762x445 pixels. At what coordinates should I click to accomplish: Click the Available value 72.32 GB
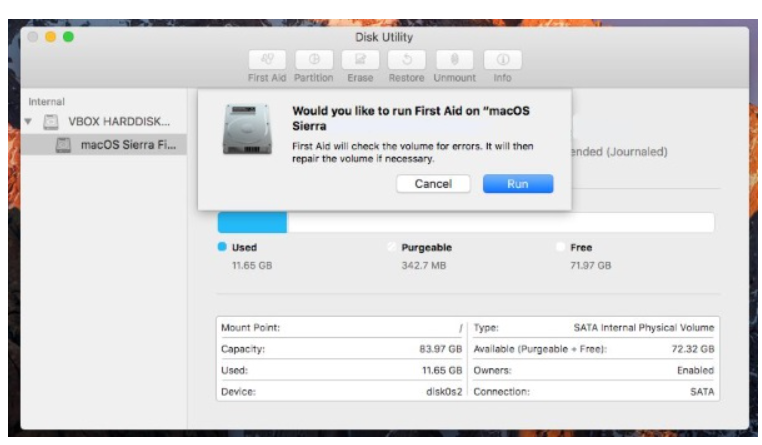693,349
